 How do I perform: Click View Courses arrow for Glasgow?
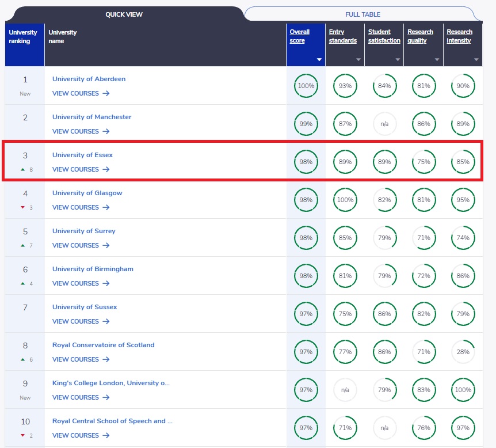[106, 207]
